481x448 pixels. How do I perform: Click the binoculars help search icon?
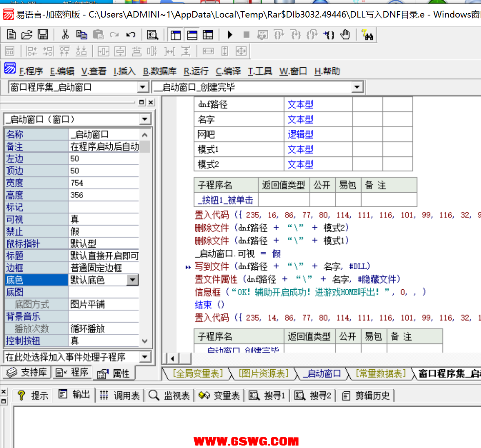click(367, 35)
